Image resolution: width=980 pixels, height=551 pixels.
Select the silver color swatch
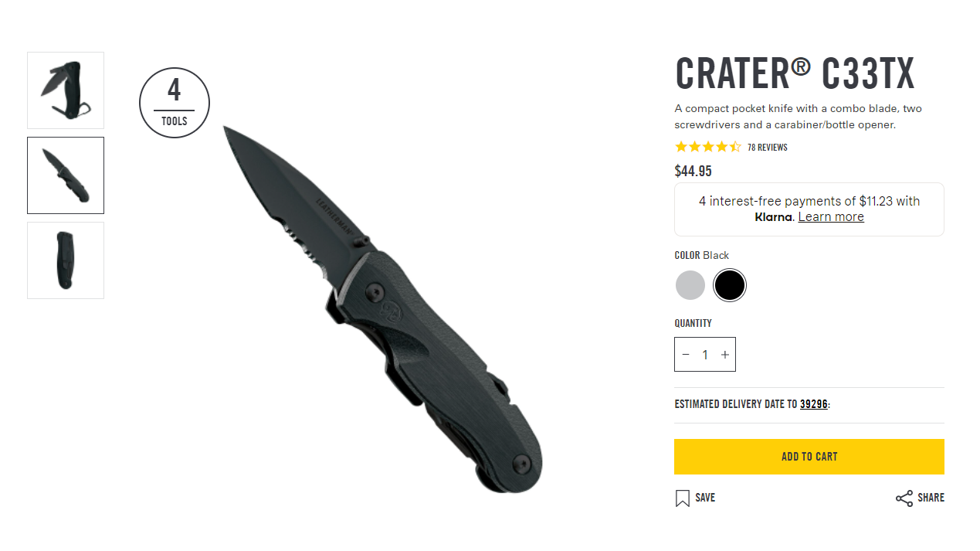pyautogui.click(x=690, y=285)
